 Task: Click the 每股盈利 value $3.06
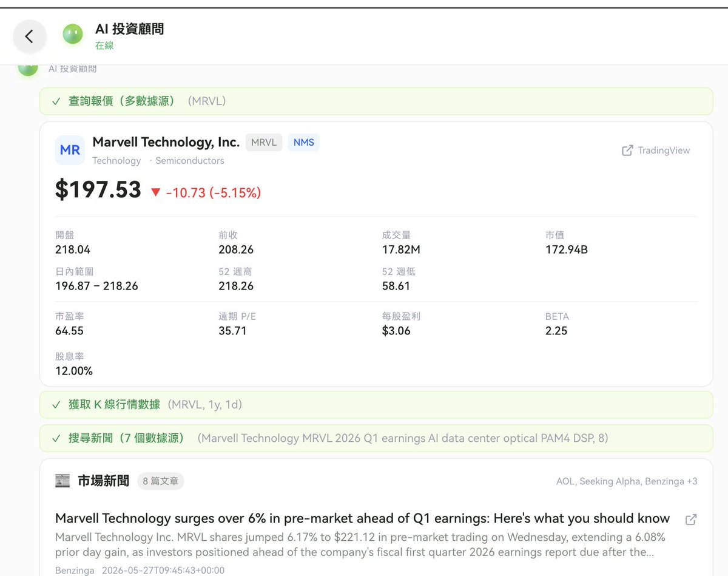click(396, 331)
